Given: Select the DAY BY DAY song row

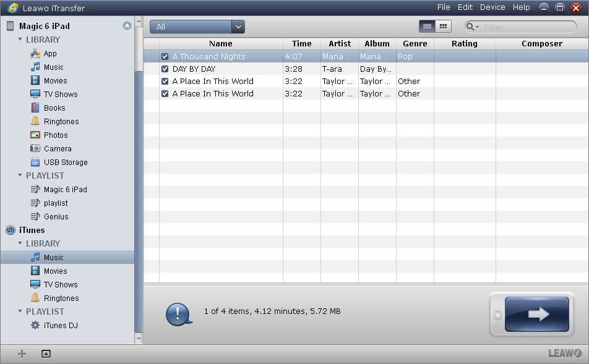Looking at the screenshot, I should pos(366,69).
